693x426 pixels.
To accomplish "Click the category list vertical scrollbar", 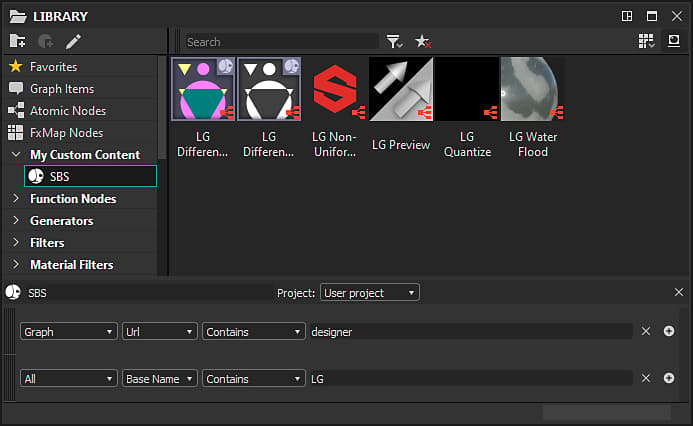I will pyautogui.click(x=162, y=108).
